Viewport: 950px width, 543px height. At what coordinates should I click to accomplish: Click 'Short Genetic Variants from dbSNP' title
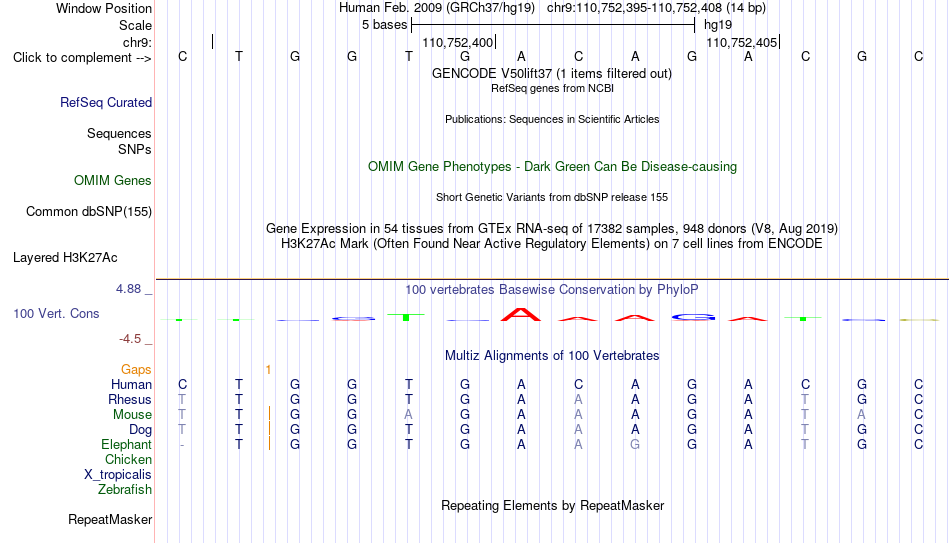click(x=552, y=198)
